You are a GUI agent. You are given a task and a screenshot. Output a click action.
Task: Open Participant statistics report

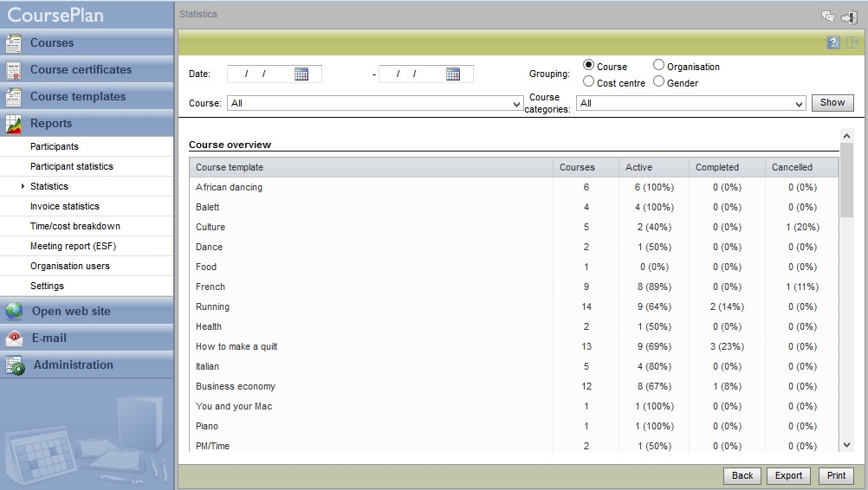click(71, 166)
